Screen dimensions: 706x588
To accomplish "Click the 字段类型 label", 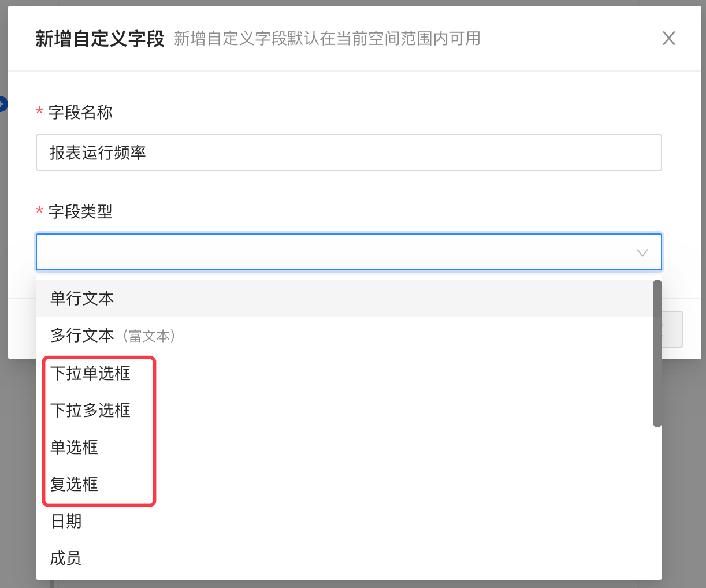I will pos(80,211).
